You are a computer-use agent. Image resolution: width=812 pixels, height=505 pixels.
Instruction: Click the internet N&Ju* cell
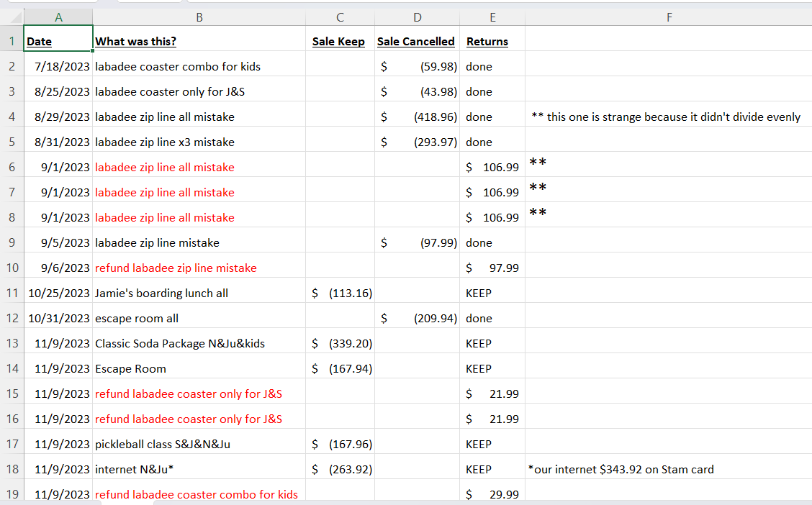[199, 469]
